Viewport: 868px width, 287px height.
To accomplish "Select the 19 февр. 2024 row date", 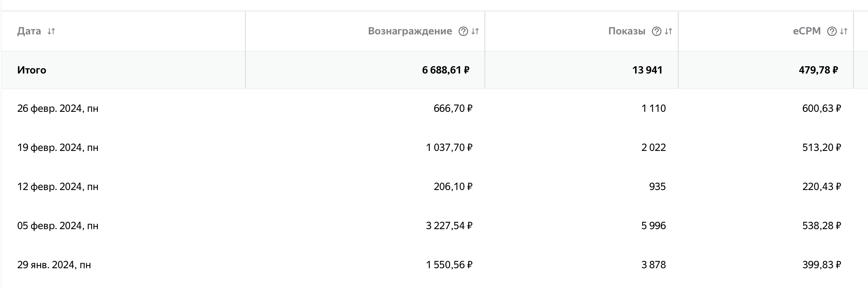I will 58,147.
